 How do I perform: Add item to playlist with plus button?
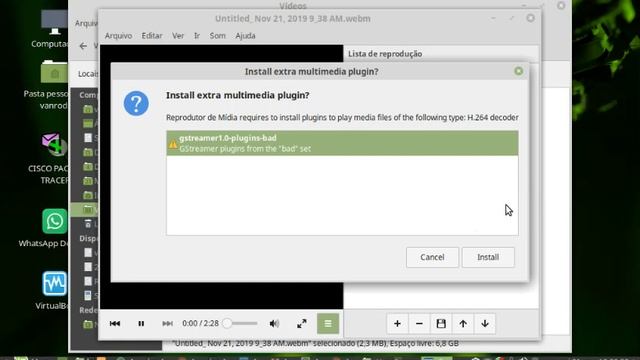click(x=397, y=324)
